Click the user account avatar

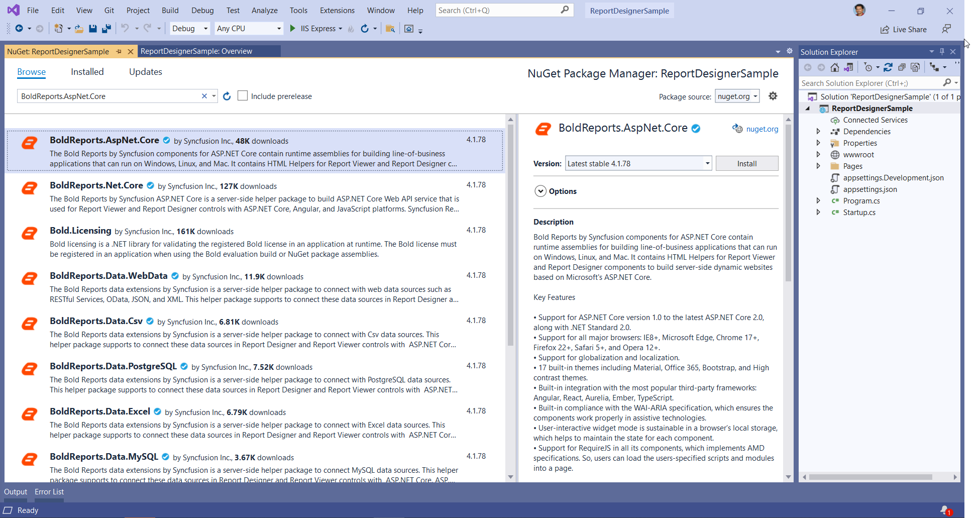click(859, 10)
